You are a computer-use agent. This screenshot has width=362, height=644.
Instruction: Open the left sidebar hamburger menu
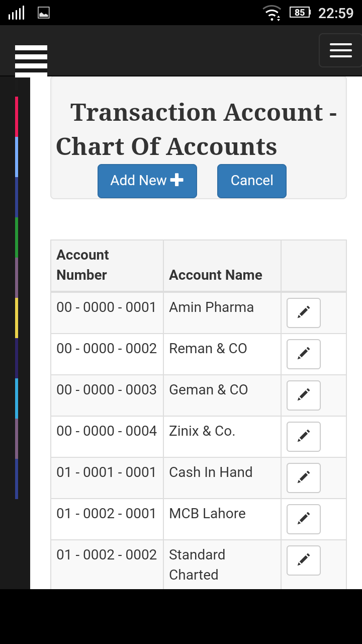(31, 60)
